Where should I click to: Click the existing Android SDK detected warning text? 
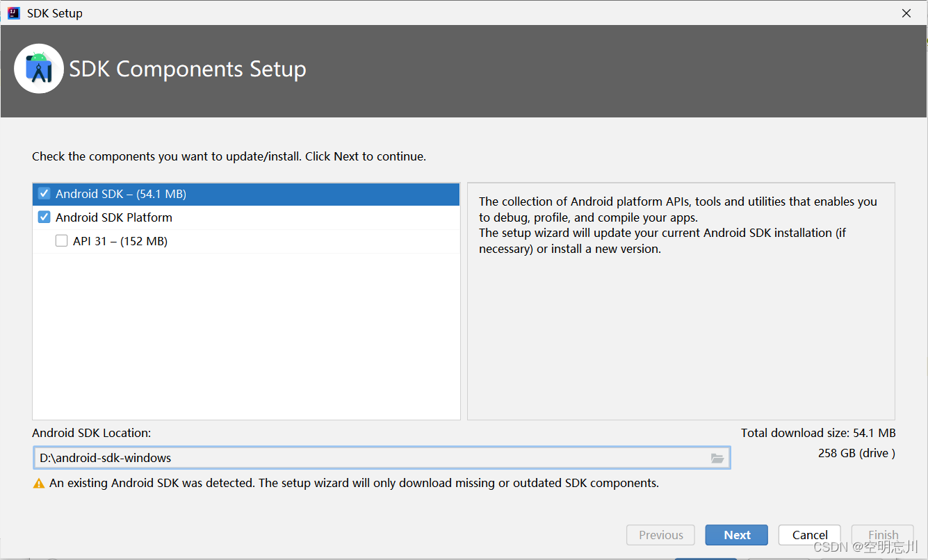click(354, 483)
